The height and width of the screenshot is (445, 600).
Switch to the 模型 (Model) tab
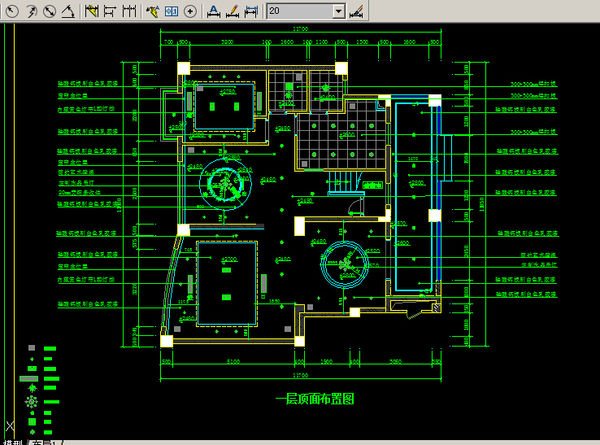[12, 441]
